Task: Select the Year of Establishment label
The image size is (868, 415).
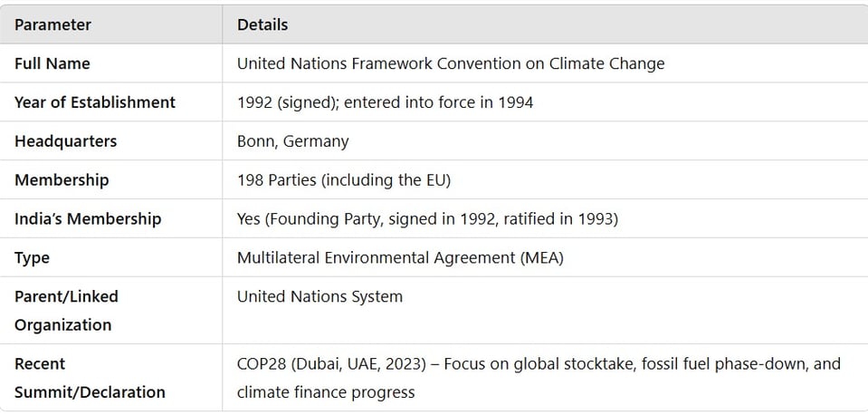Action: pos(95,102)
